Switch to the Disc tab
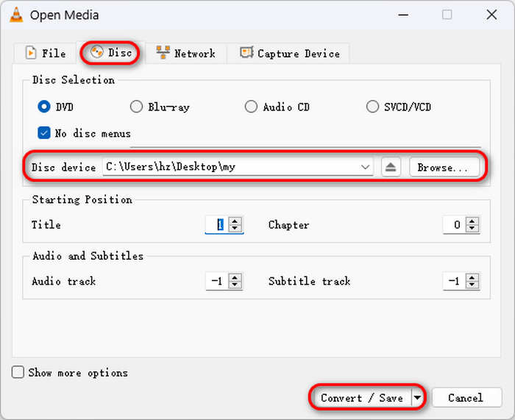This screenshot has height=420, width=515. (111, 52)
